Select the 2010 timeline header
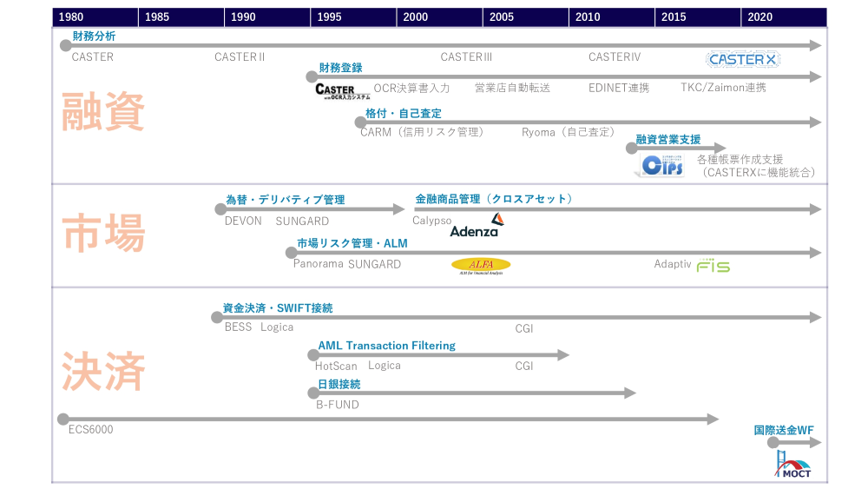The width and height of the screenshot is (868, 489). 612,17
